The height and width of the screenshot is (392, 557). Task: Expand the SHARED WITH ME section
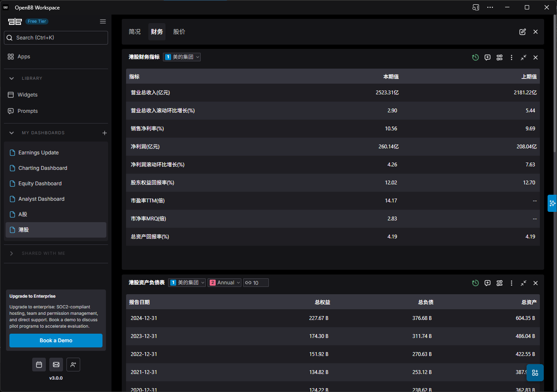click(12, 253)
